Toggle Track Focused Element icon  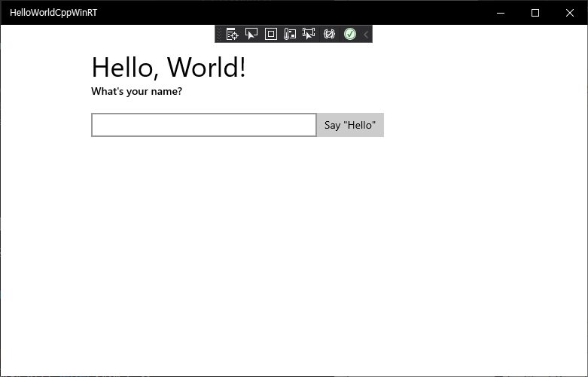pos(309,34)
